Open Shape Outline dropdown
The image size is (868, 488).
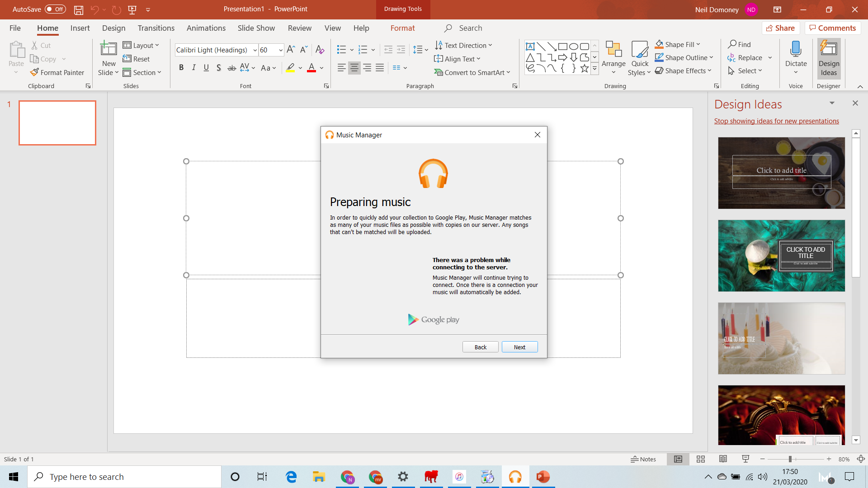tap(684, 57)
